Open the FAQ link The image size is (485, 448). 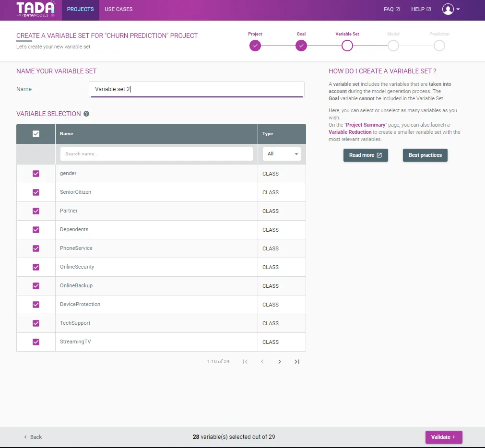[391, 9]
